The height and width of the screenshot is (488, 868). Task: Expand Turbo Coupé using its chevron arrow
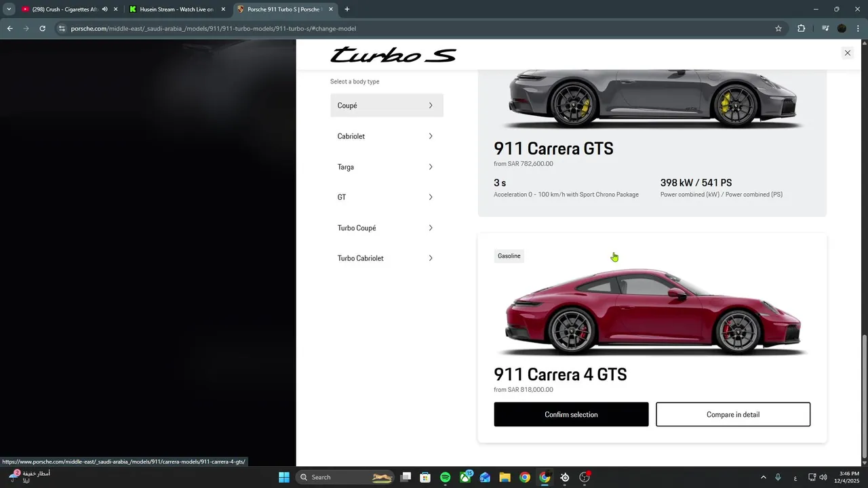(x=431, y=228)
